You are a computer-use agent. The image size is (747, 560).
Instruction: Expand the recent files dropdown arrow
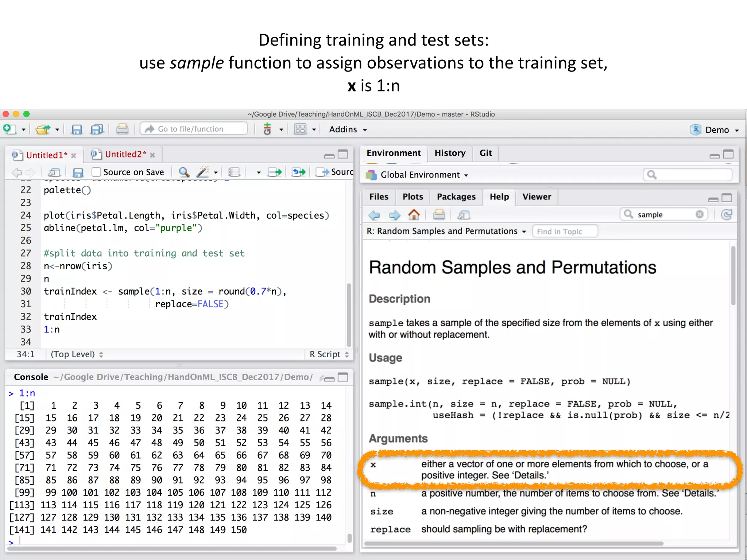(x=57, y=130)
